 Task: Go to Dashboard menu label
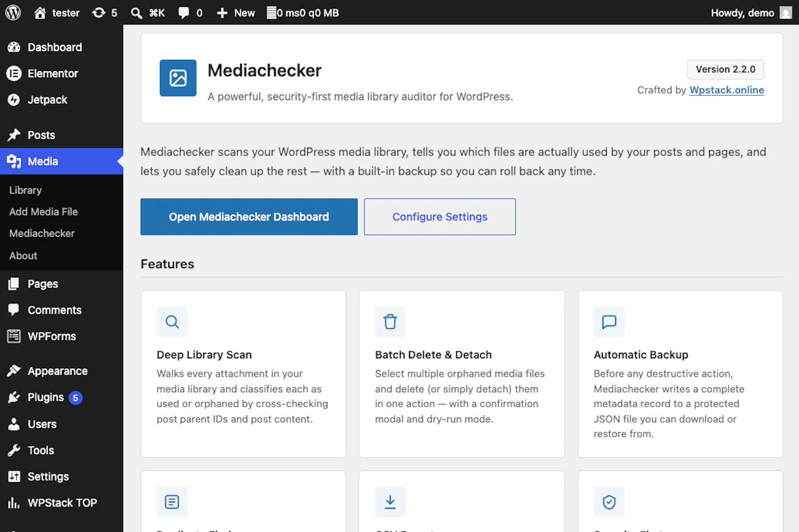[55, 47]
